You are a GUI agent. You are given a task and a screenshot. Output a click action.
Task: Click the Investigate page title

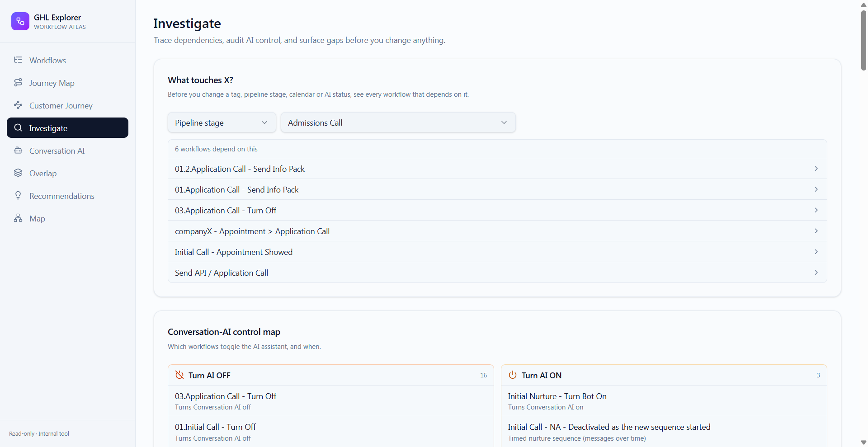click(187, 24)
